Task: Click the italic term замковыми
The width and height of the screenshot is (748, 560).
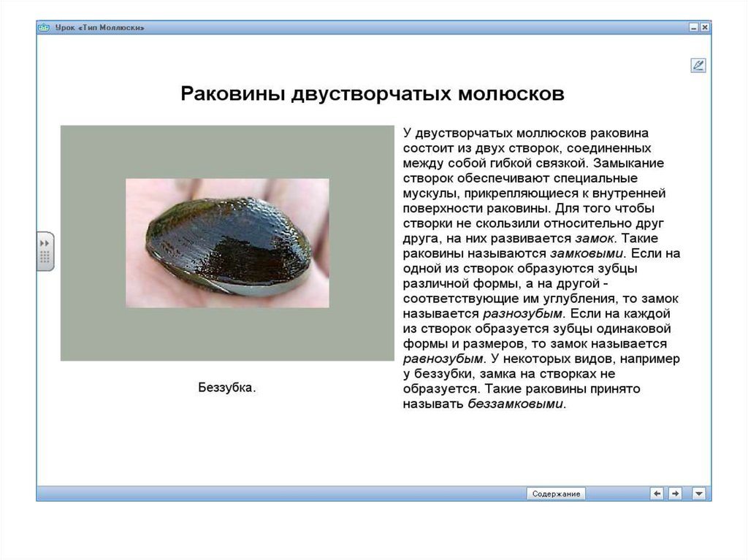Action: coord(587,253)
